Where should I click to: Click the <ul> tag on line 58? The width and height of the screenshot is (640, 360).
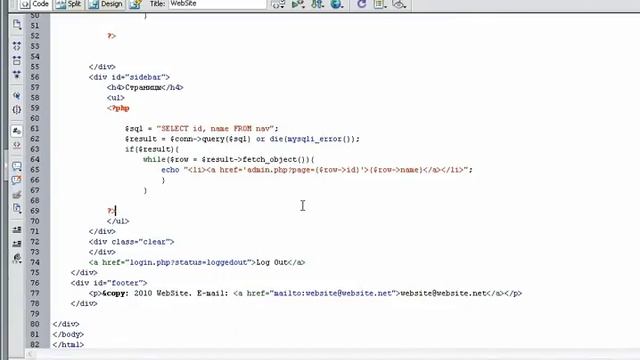116,98
